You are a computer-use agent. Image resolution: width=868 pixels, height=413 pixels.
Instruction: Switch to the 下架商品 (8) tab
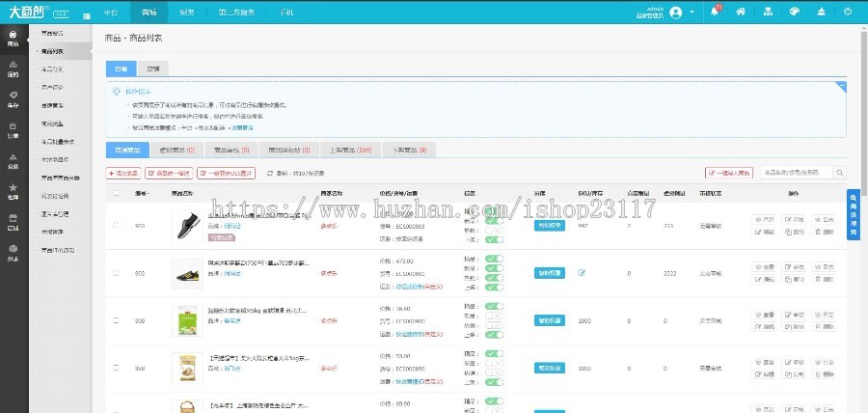point(409,150)
